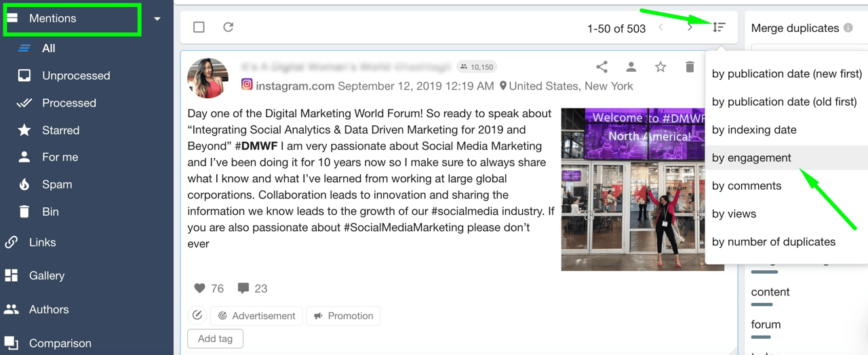Share the Instagram mention
Image resolution: width=868 pixels, height=355 pixels.
pos(601,66)
